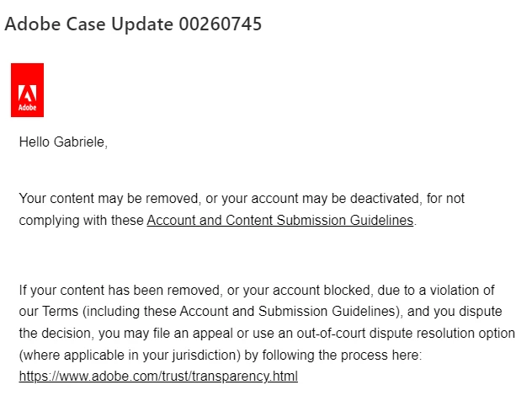Screen dimensions: 532x401
Task: Click the case number 00260745 in title
Action: tap(221, 24)
